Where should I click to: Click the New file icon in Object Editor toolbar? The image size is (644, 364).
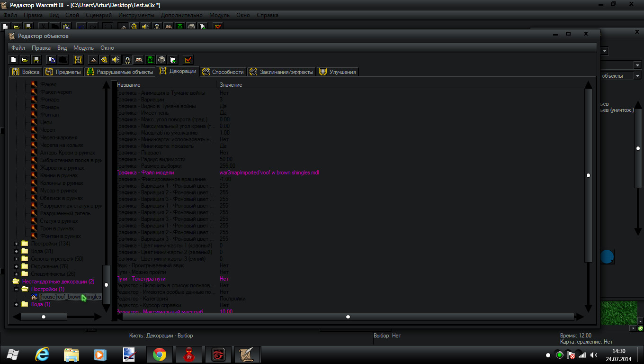pos(14,60)
